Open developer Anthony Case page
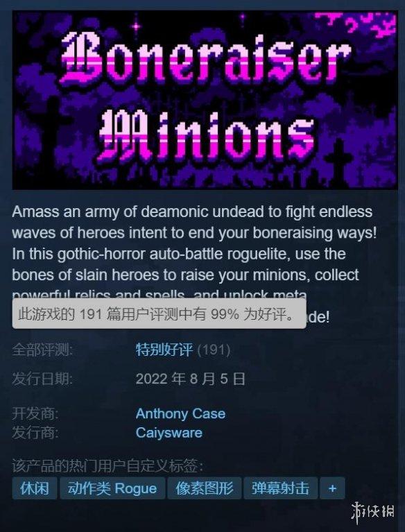Viewport: 405px width, 532px height. 180,413
